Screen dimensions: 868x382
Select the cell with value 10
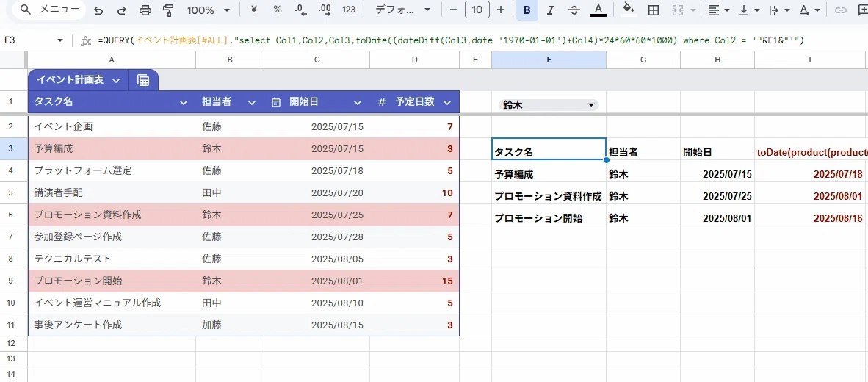click(415, 192)
